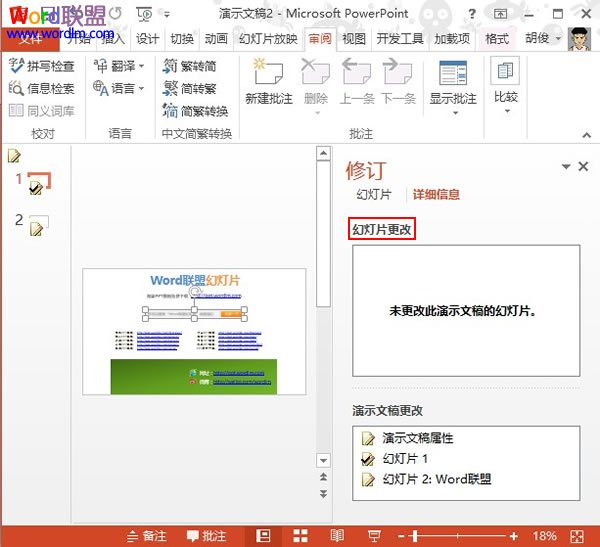Open the 切换 transitions tab
Image resolution: width=600 pixels, height=547 pixels.
(x=182, y=39)
